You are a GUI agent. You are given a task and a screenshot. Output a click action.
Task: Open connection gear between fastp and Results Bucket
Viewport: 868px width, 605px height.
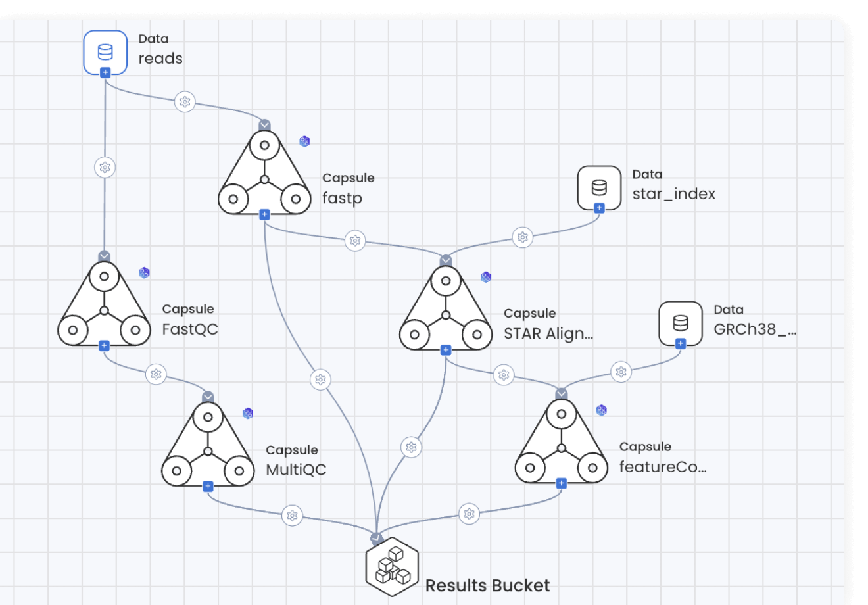click(320, 379)
